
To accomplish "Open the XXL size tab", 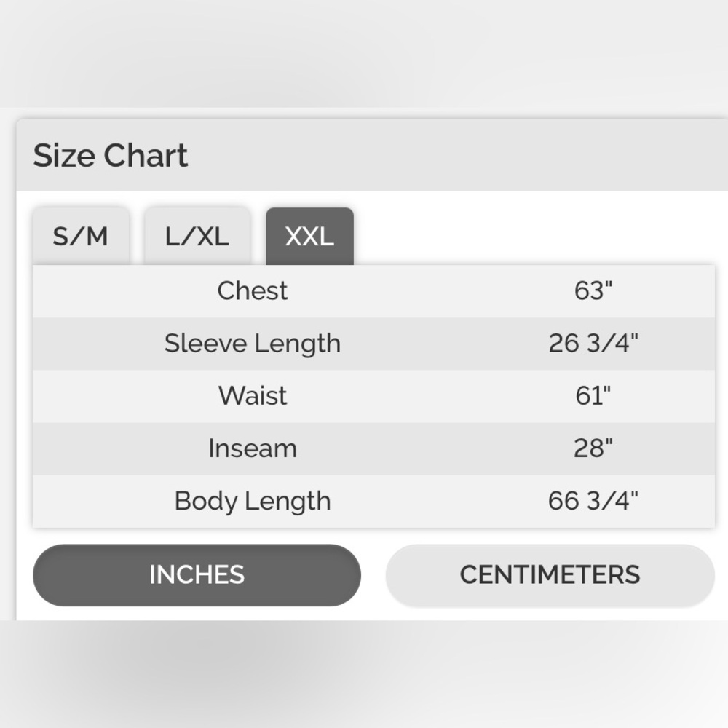I will (x=309, y=237).
